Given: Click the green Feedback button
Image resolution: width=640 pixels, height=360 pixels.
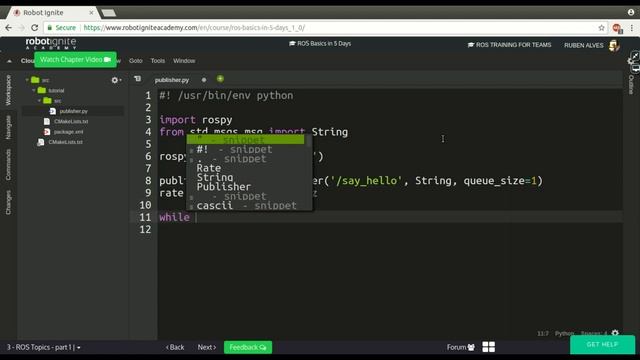Looking at the screenshot, I should click(x=248, y=347).
